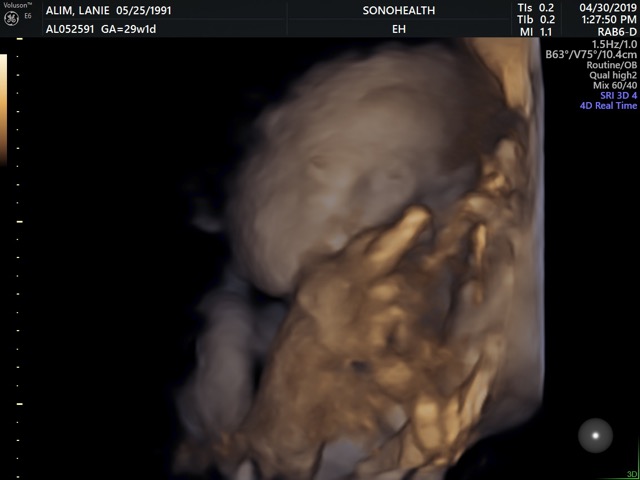Click the 3D indicator in the corner

pyautogui.click(x=633, y=475)
